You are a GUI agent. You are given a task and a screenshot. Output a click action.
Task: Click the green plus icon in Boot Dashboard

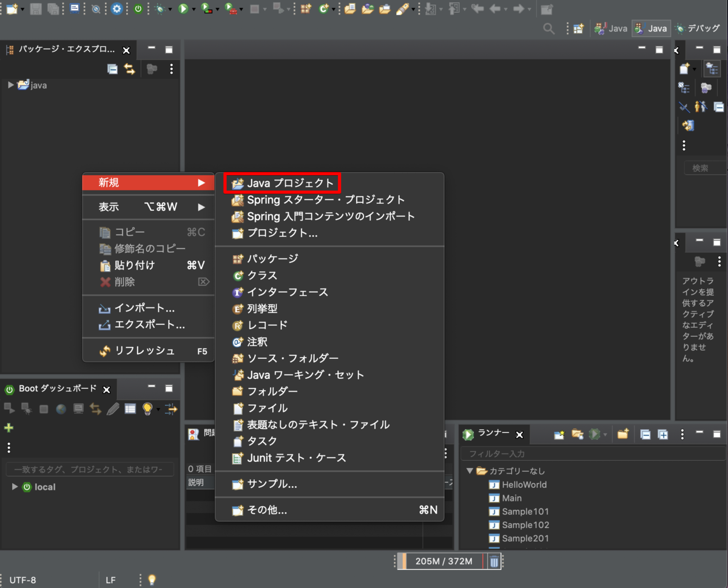[x=9, y=428]
